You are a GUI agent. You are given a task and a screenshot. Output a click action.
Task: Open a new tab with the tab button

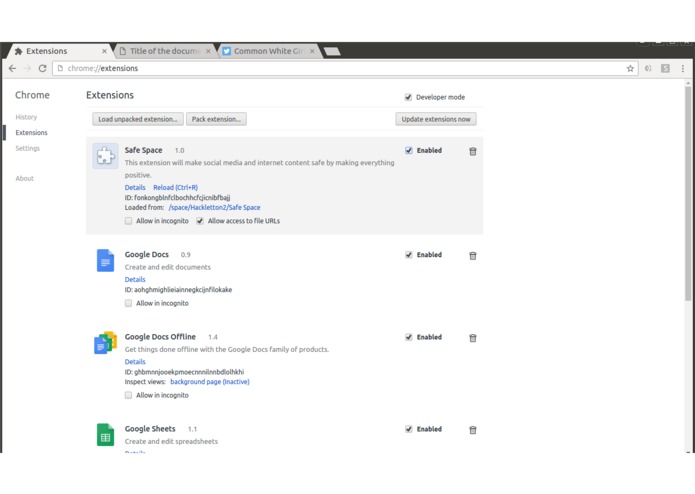332,51
